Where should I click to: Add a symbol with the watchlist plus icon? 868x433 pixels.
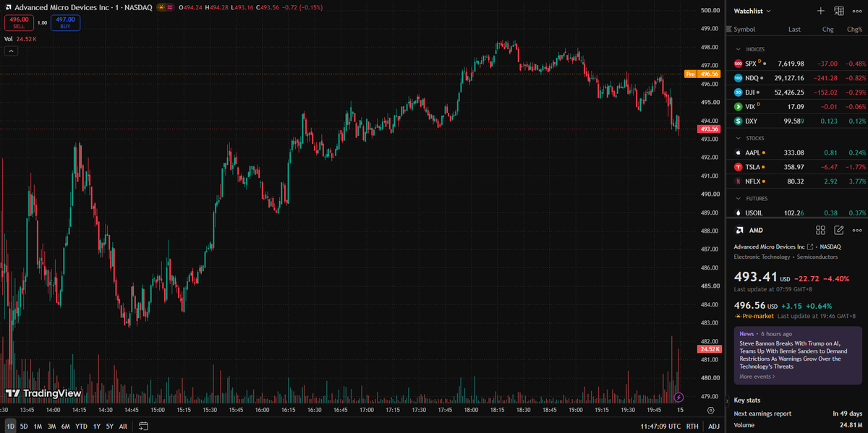[820, 11]
